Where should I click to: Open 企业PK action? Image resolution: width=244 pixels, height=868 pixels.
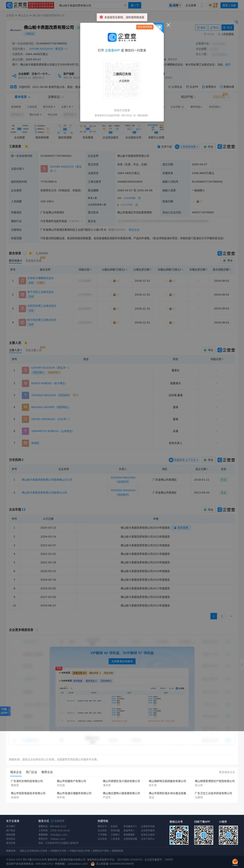click(192, 87)
